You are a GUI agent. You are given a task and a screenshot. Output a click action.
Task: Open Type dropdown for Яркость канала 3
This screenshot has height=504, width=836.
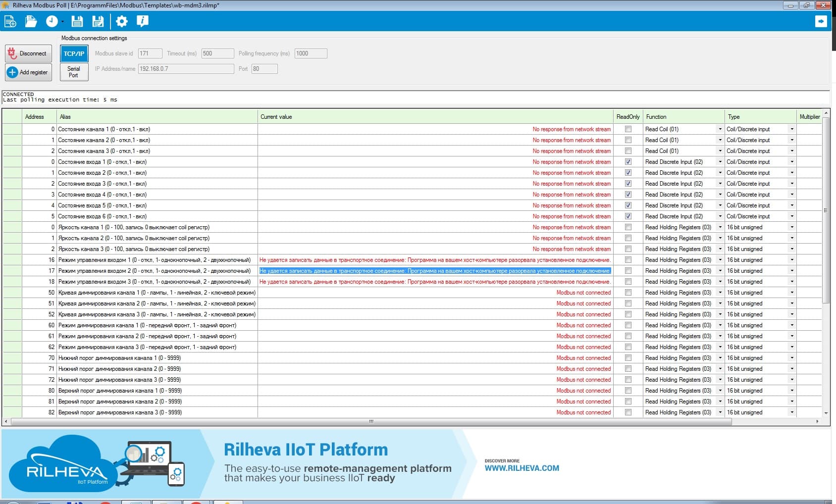(x=792, y=249)
